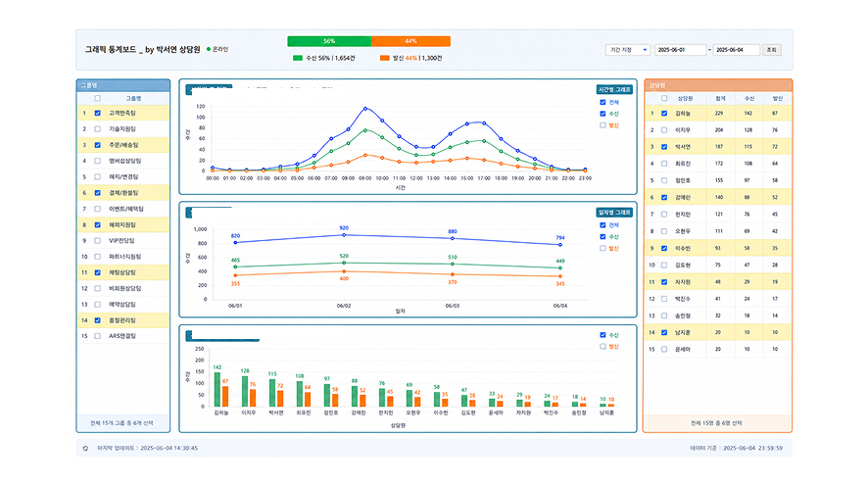This screenshot has height=485, width=868.
Task: Uncheck the 김하늘 agent row checkbox
Action: 664,114
